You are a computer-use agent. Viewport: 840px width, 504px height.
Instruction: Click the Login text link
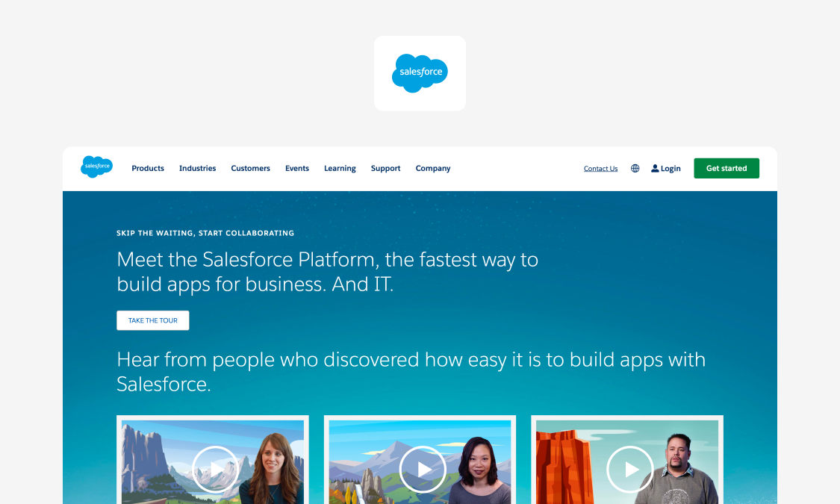[x=671, y=168]
